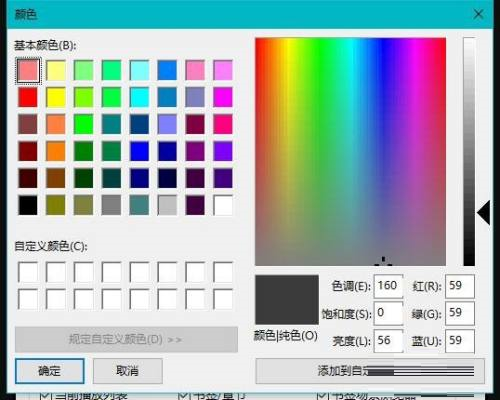
Task: Cancel the dialog with 取消
Action: (128, 371)
